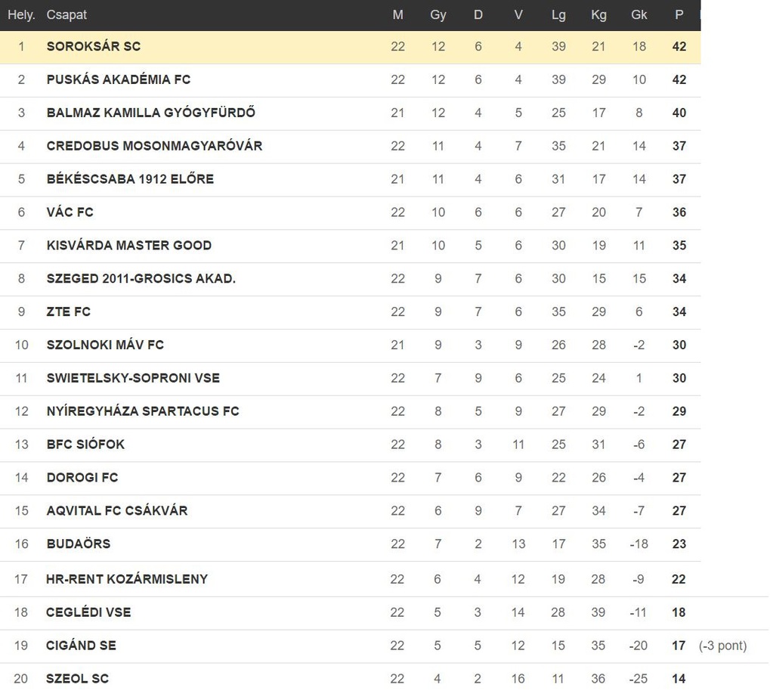Sort the table by the P points column header
770x700 pixels.
tap(679, 14)
